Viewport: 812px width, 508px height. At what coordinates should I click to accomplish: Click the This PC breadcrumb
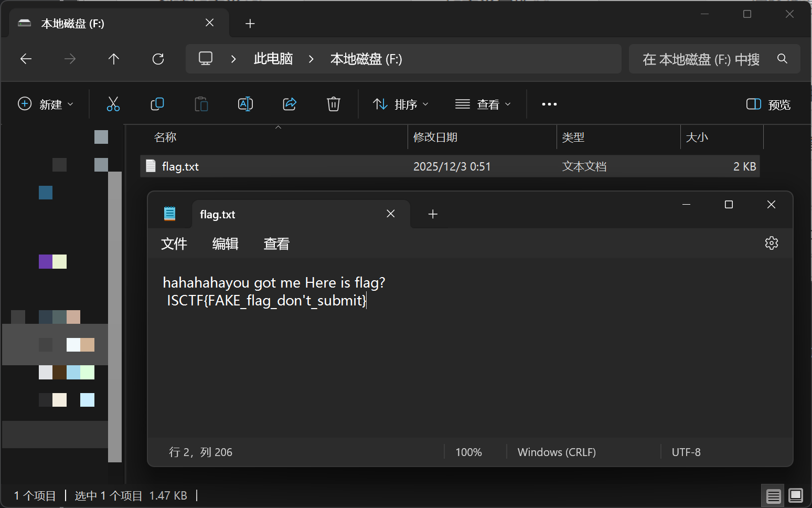[x=273, y=59]
